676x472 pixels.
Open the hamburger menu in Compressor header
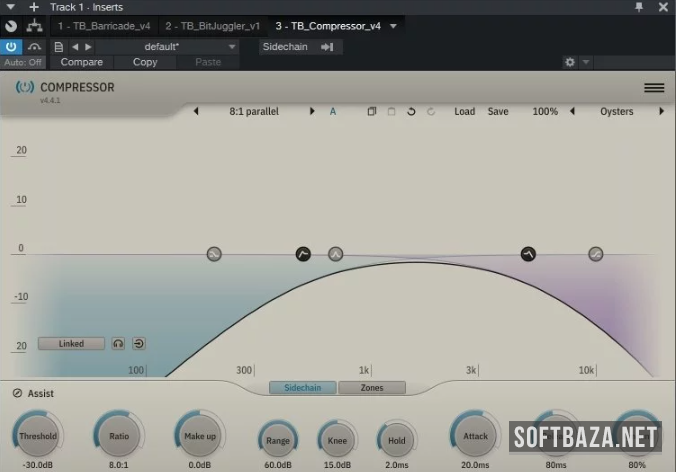[654, 88]
